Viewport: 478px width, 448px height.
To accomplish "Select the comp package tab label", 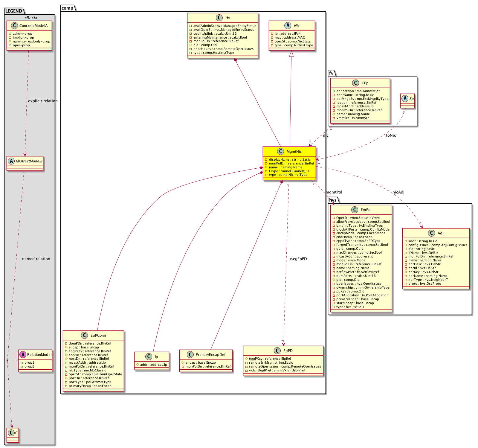I will [68, 8].
